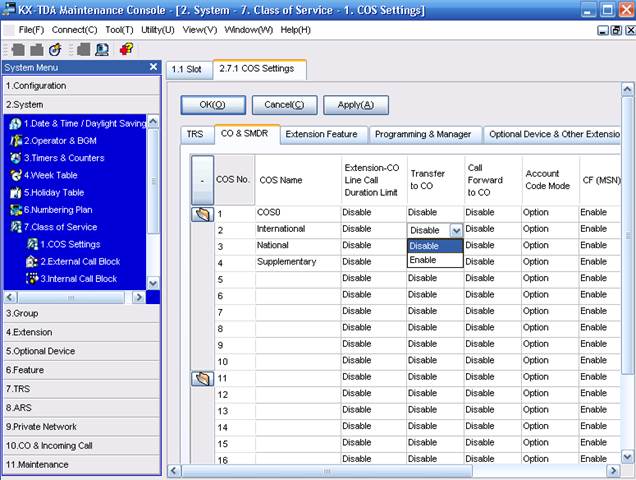Expand the 1.Configuration section
636x480 pixels.
pos(82,86)
